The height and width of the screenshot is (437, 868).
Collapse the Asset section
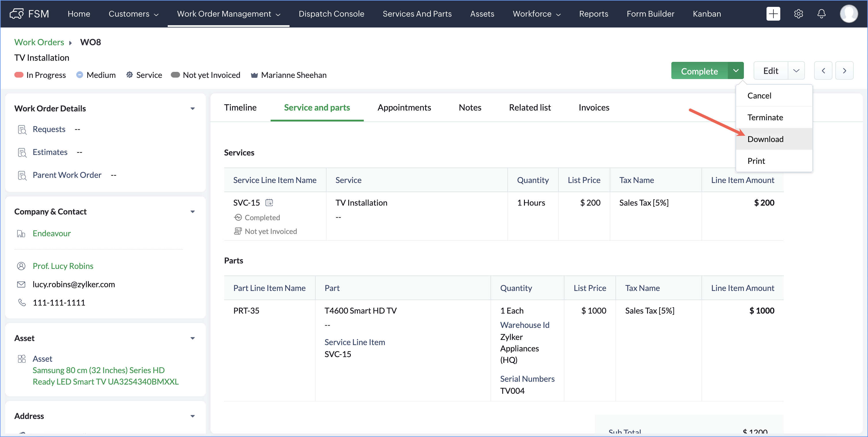(192, 338)
